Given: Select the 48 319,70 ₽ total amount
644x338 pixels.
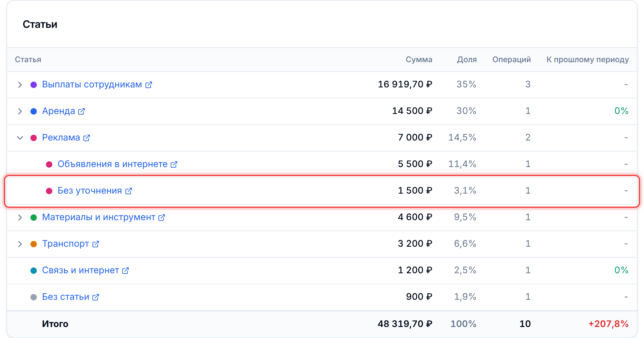Looking at the screenshot, I should (405, 324).
